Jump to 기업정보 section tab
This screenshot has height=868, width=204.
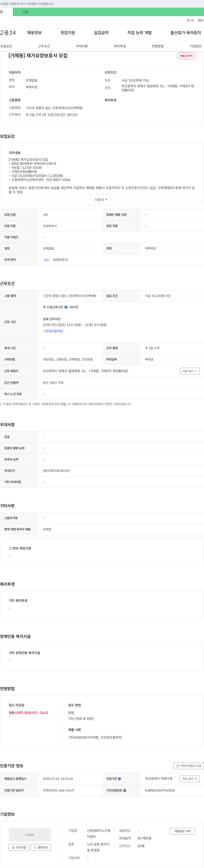tap(195, 46)
